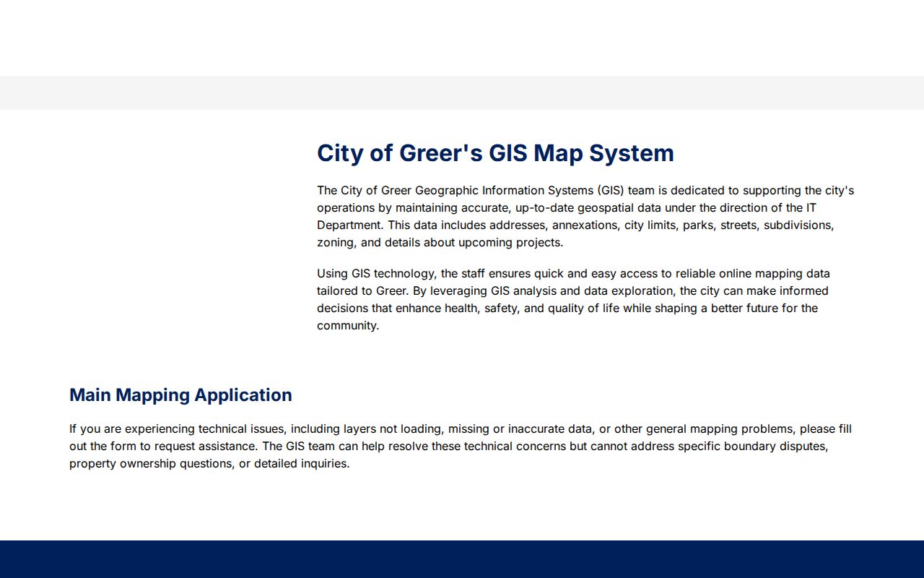Click the heading "City of Greer's GIS Map System"
The width and height of the screenshot is (924, 578).
pyautogui.click(x=495, y=153)
